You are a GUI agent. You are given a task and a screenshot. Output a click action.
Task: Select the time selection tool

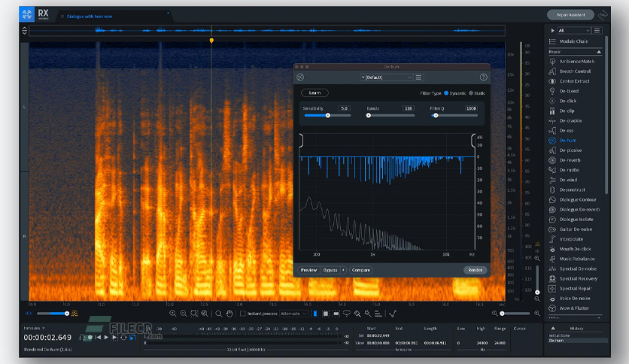315,314
